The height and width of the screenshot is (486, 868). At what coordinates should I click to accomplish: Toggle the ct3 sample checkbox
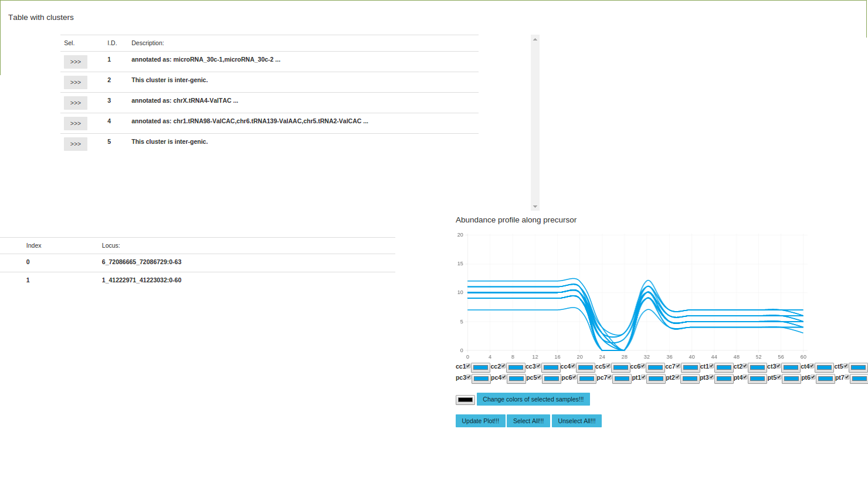pos(778,366)
